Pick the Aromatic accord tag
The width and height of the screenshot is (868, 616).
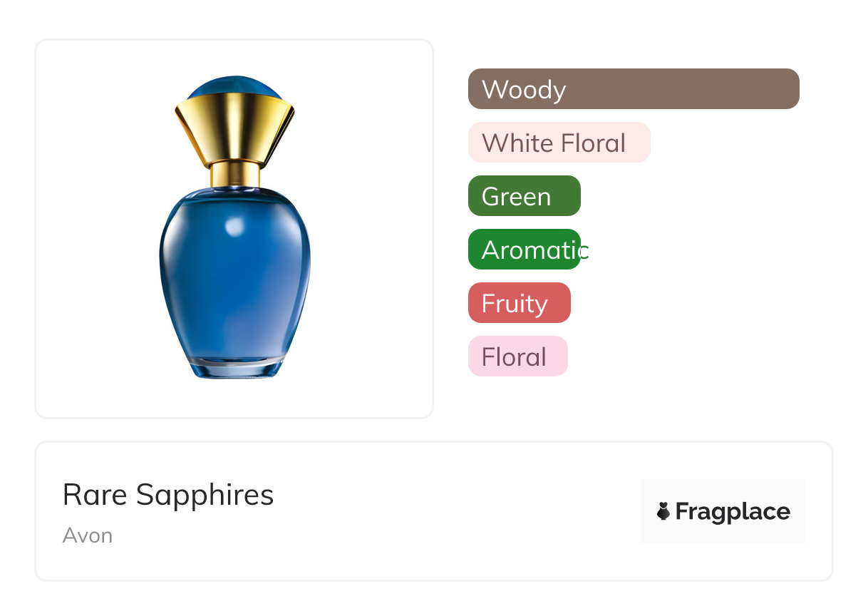[x=524, y=250]
